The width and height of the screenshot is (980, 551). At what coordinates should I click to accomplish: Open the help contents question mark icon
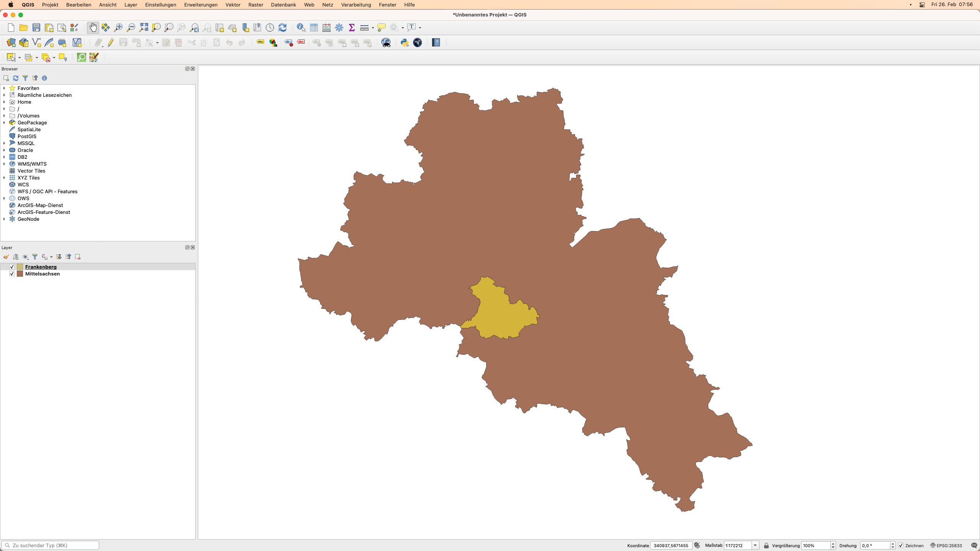pos(436,42)
